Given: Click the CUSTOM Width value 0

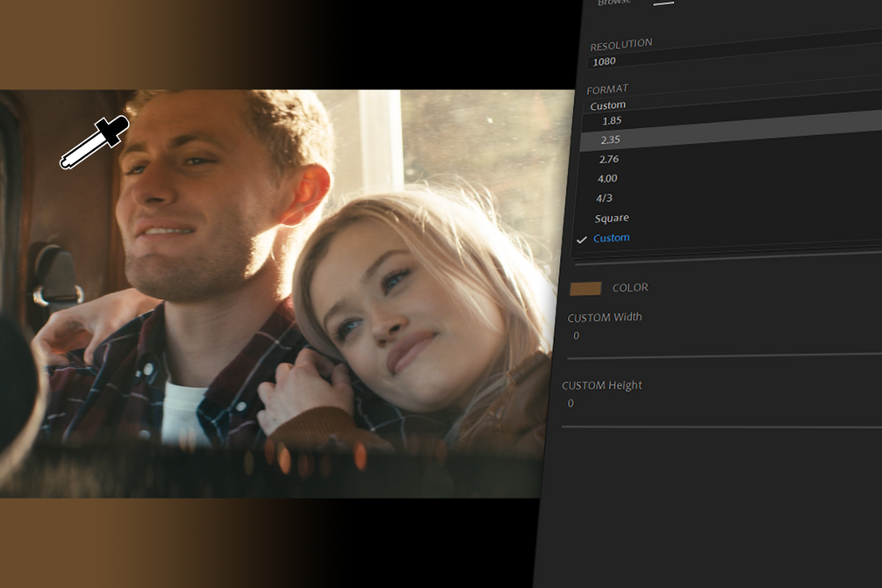Looking at the screenshot, I should [x=576, y=335].
